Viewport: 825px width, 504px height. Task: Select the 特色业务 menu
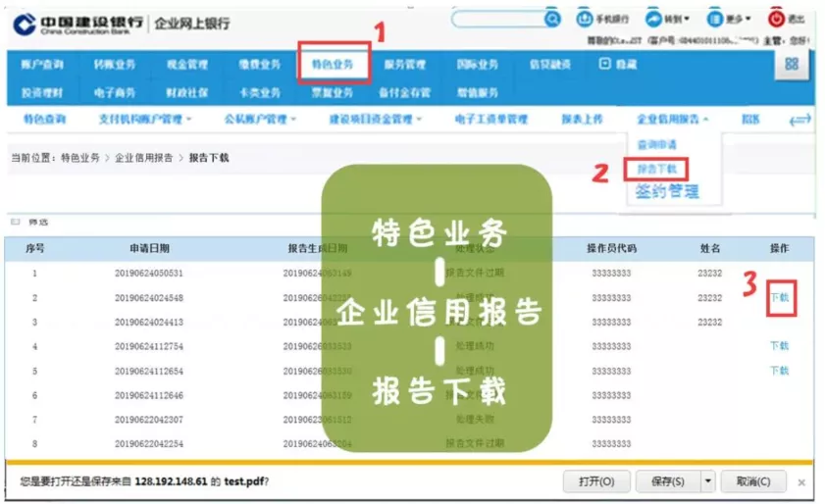click(333, 64)
